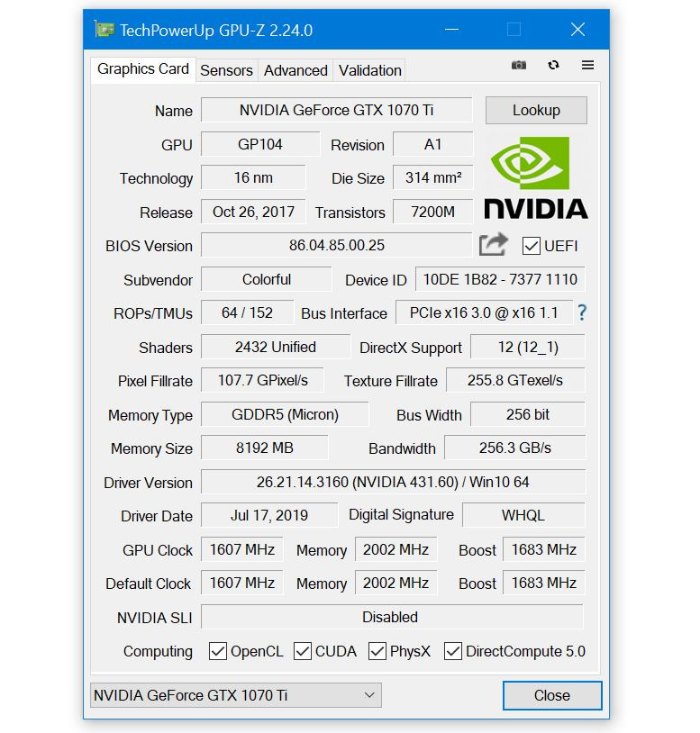Viewport: 700px width, 733px height.
Task: Click the Default Clock row Boost 1683 MHz field
Action: (544, 583)
